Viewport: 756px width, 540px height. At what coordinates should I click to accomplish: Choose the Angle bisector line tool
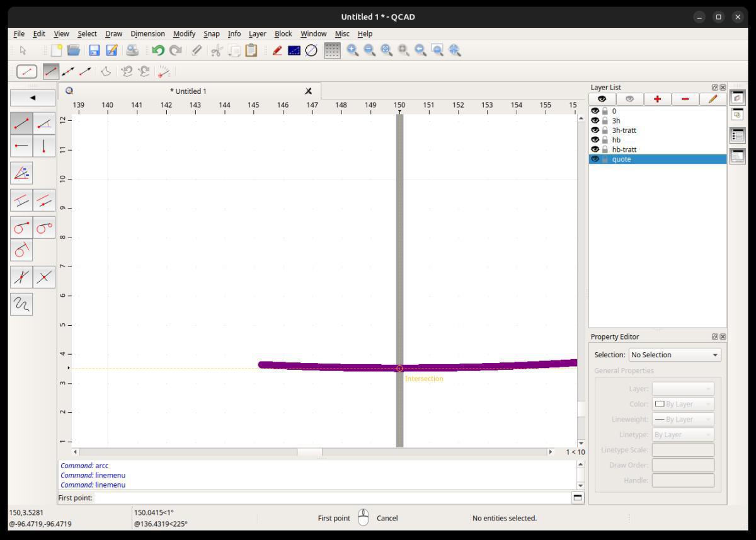click(21, 173)
